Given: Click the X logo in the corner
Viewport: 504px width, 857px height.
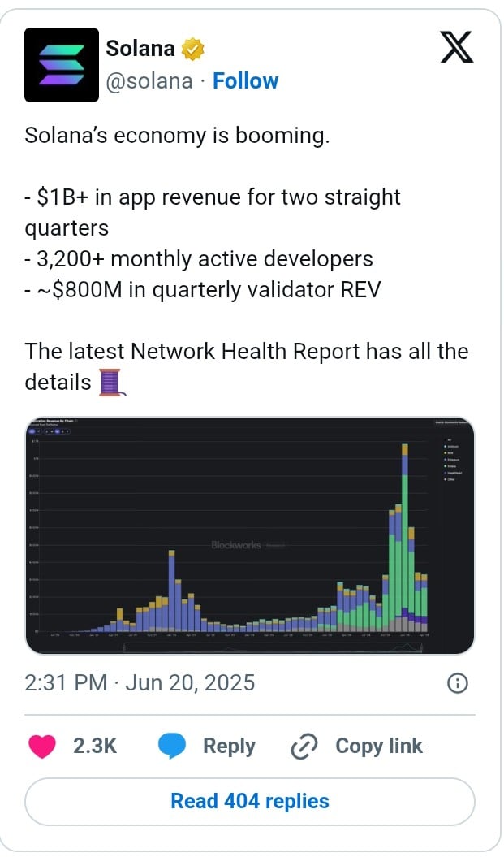Looking at the screenshot, I should 456,49.
